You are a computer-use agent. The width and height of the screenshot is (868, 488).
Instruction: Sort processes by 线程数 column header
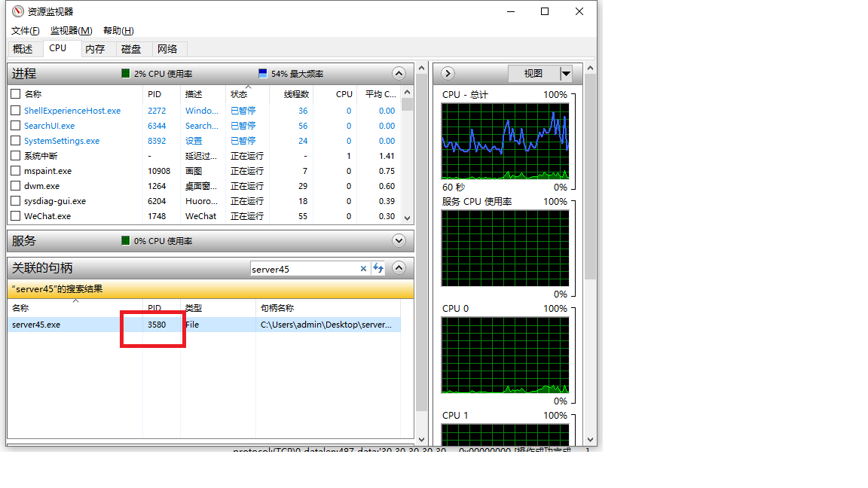point(296,94)
